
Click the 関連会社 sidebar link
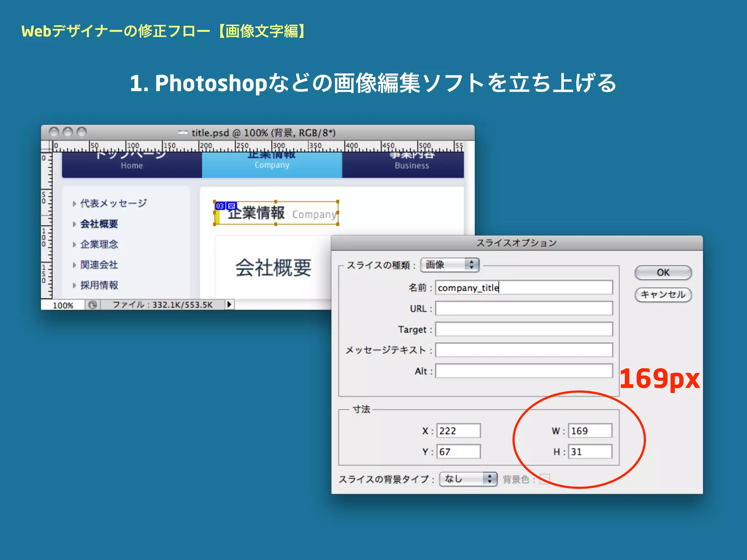point(99,264)
